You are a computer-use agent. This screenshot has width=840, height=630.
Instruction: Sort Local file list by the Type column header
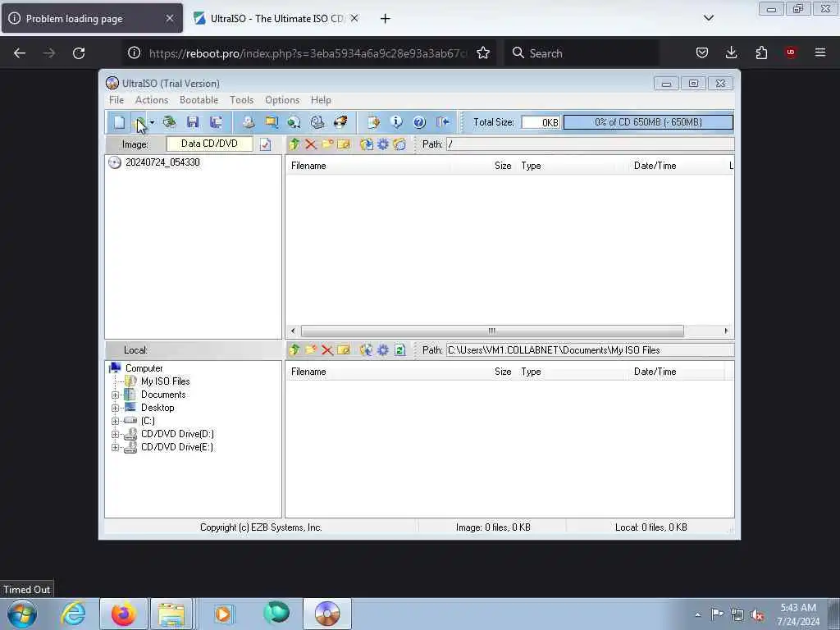click(573, 372)
